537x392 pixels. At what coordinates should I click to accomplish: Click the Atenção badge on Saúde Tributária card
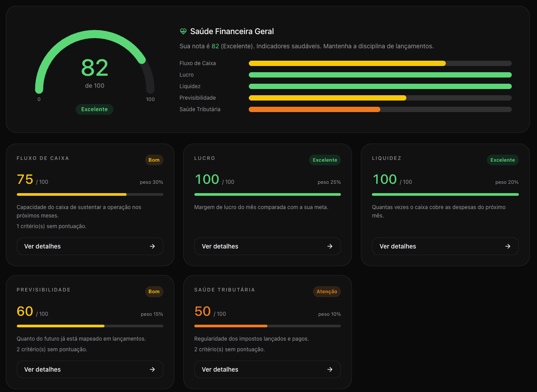[x=327, y=291]
